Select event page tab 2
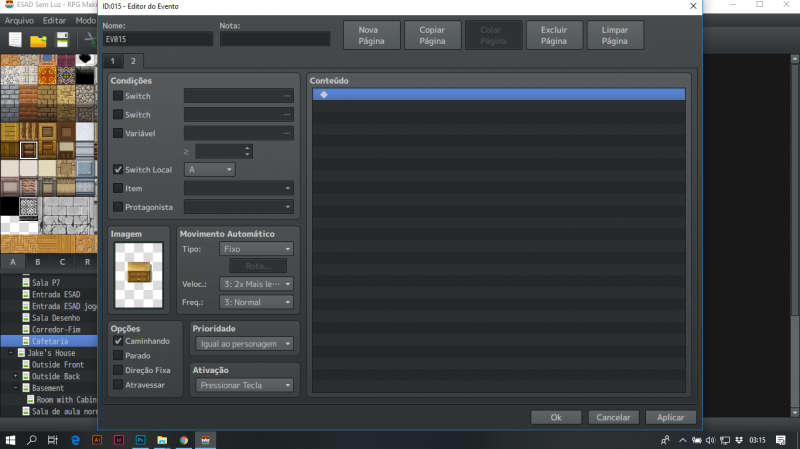The image size is (800, 449). 133,61
